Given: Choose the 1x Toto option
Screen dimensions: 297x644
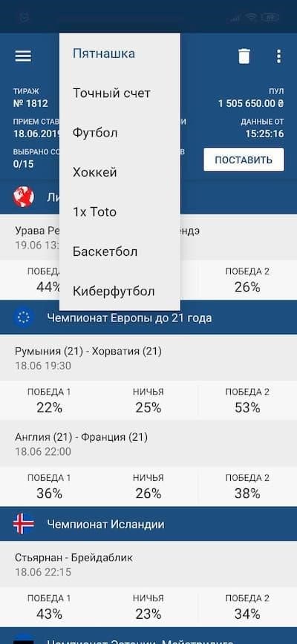Looking at the screenshot, I should [x=120, y=212].
